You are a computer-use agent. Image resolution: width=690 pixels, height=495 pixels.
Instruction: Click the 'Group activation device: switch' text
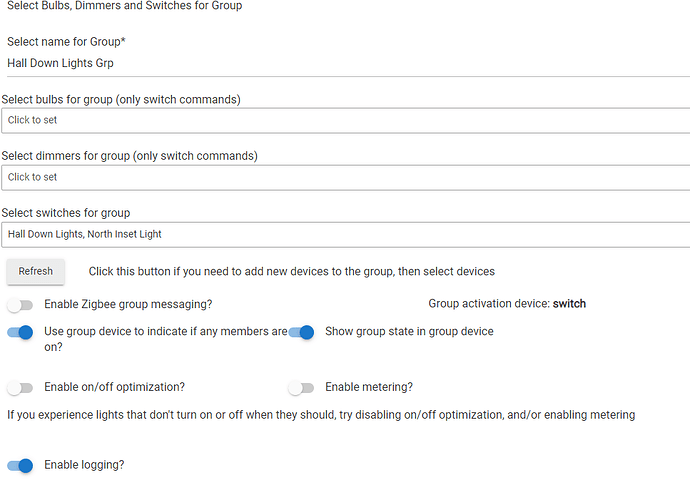coord(507,304)
